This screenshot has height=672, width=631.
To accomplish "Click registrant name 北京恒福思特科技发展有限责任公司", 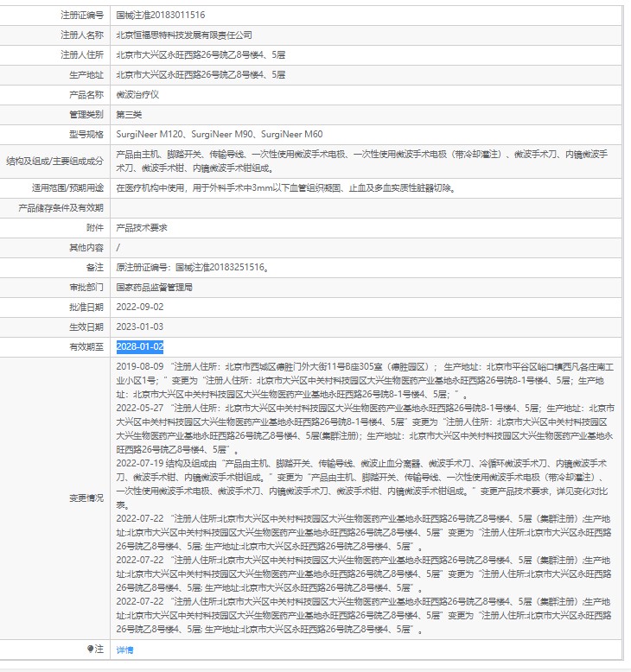I will click(x=184, y=35).
